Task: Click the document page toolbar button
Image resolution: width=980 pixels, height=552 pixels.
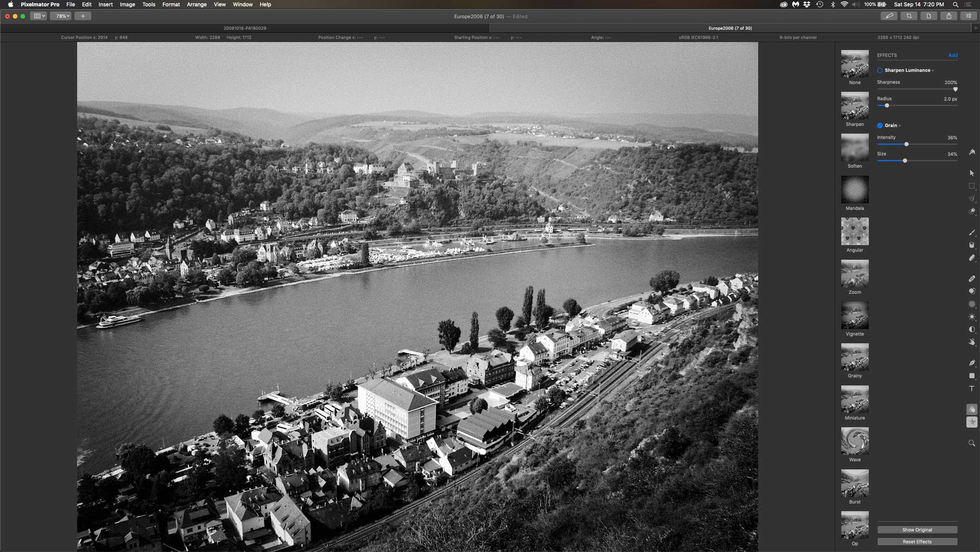Action: coord(929,16)
